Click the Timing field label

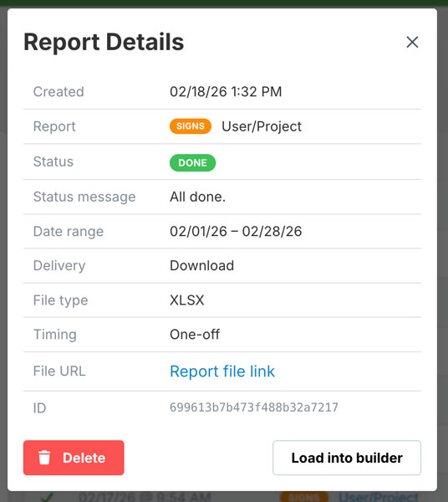click(55, 335)
